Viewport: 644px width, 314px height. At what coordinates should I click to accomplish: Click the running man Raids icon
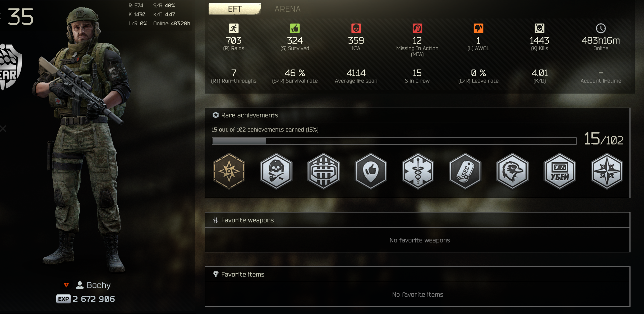tap(234, 28)
